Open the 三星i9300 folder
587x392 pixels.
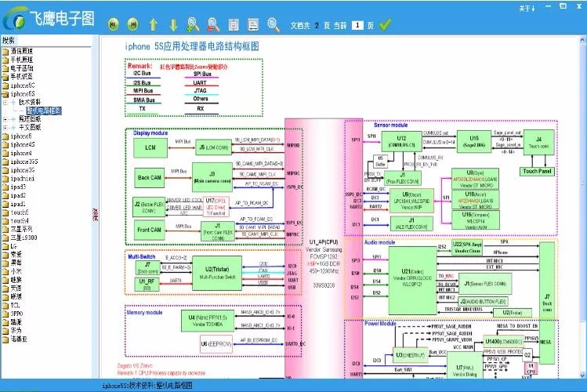(20, 238)
